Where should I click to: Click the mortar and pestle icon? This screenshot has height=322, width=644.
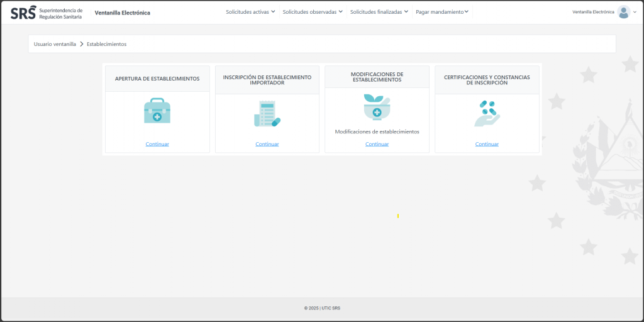point(377,107)
